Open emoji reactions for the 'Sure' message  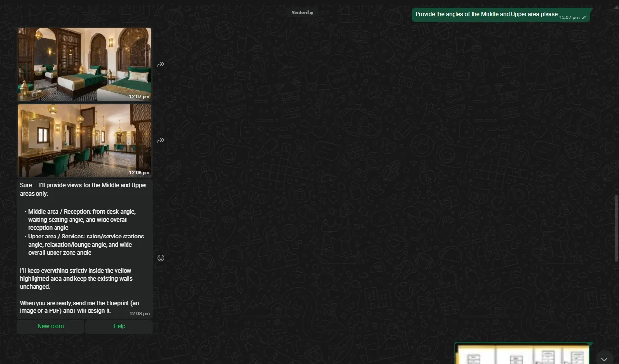161,258
